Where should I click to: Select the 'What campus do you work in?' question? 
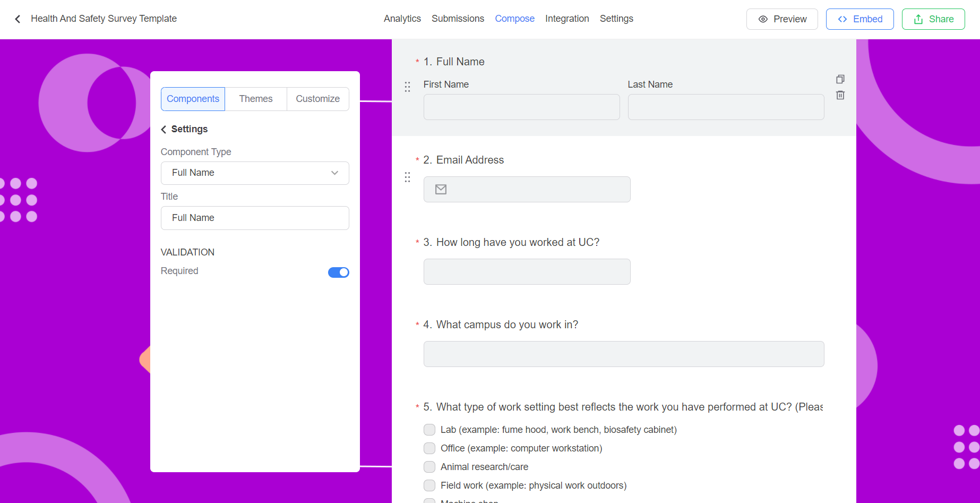[501, 325]
